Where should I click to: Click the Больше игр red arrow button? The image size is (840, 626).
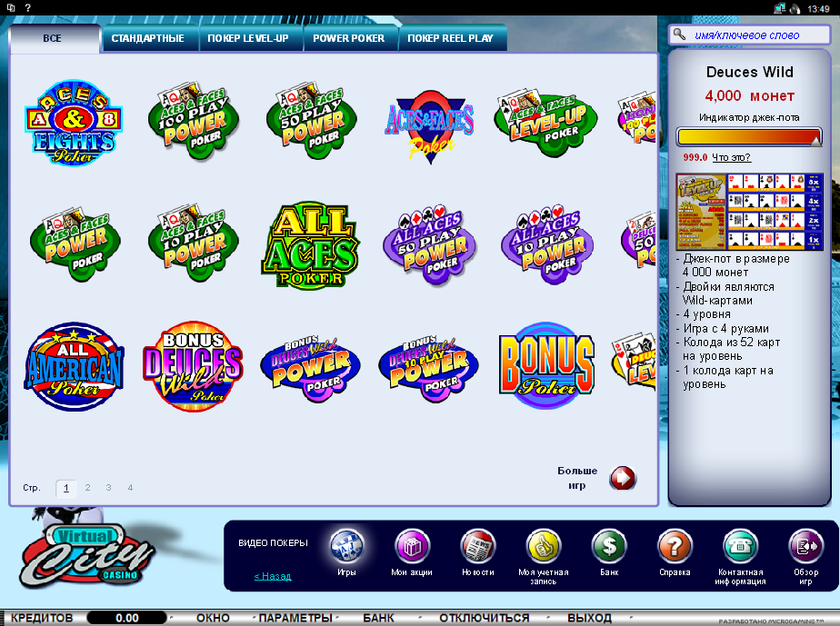point(623,478)
